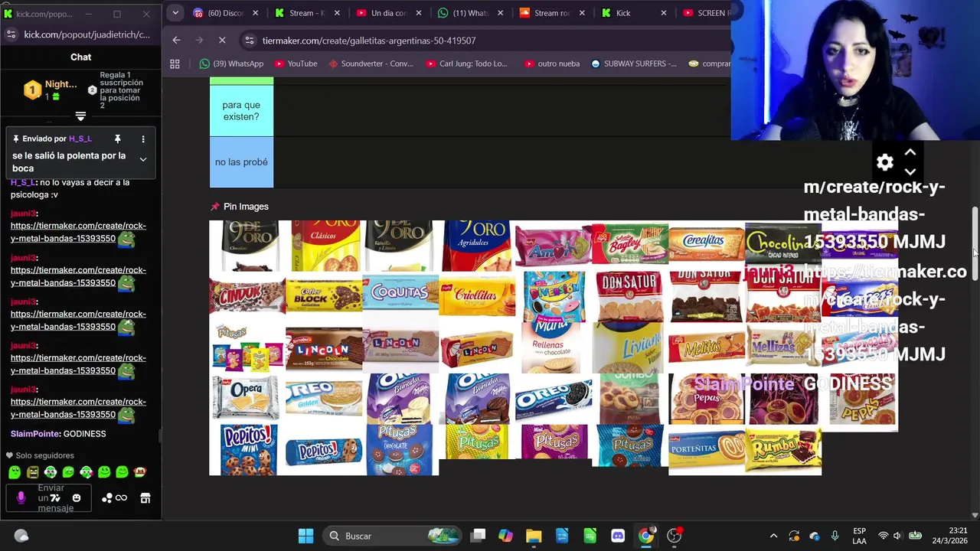Open the Chrome apps grid bookmark icon
Viewport: 980px width, 551px height.
[175, 64]
